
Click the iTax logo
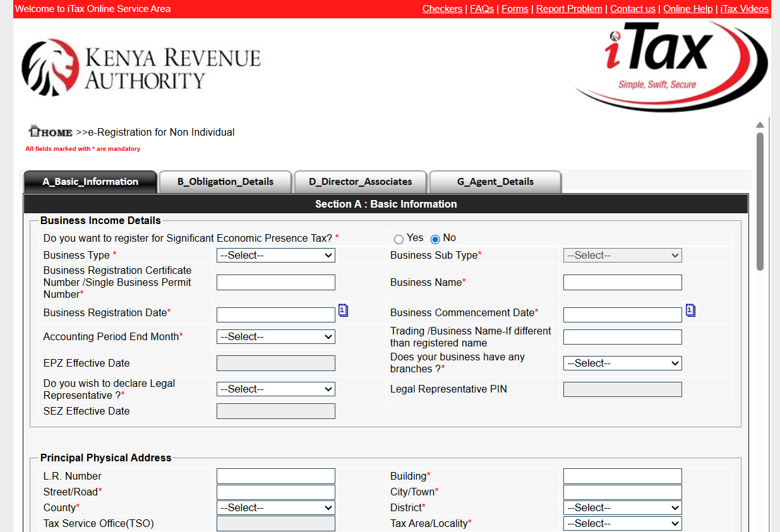pos(669,66)
